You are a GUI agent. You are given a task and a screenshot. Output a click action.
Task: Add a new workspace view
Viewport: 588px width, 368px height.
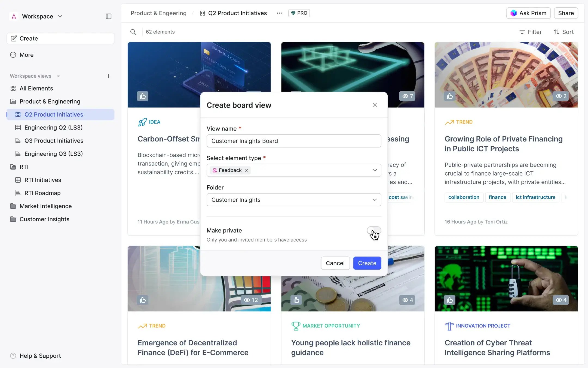point(109,76)
